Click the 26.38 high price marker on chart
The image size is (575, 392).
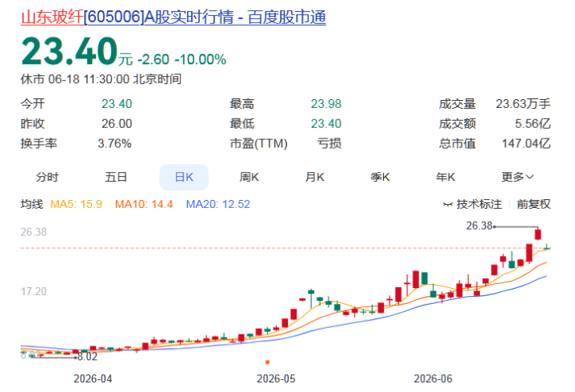(x=479, y=226)
